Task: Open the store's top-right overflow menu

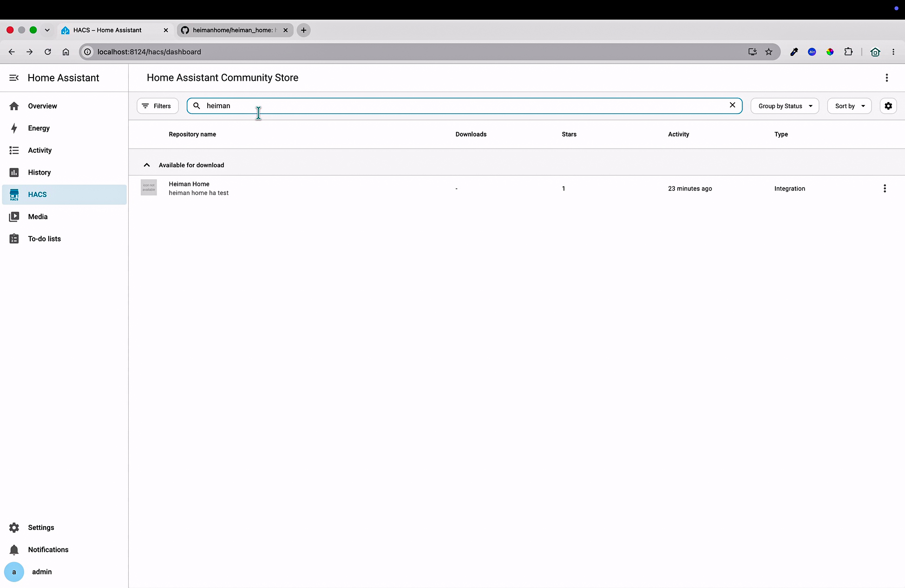Action: click(886, 78)
